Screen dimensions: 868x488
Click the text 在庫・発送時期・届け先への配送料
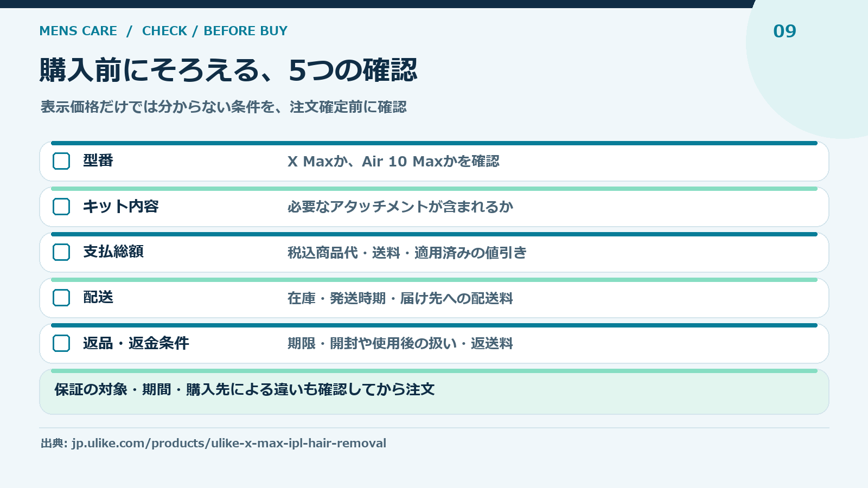click(x=400, y=298)
